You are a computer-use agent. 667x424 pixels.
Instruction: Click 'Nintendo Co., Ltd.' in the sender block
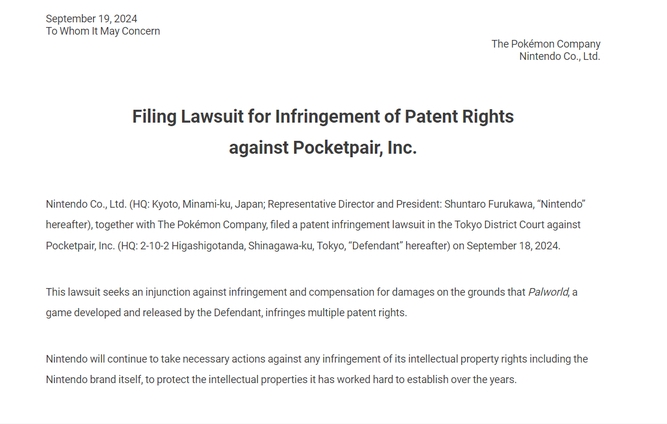560,56
